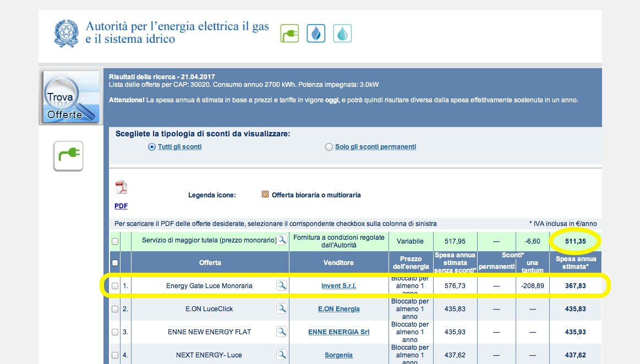This screenshot has height=364, width=640.
Task: Select the teal water drop icon in header
Action: click(342, 34)
